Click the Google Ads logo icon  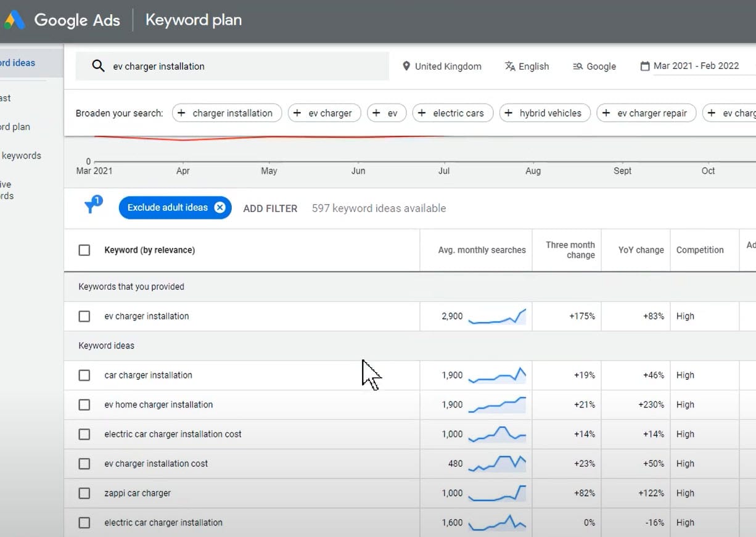tap(14, 20)
